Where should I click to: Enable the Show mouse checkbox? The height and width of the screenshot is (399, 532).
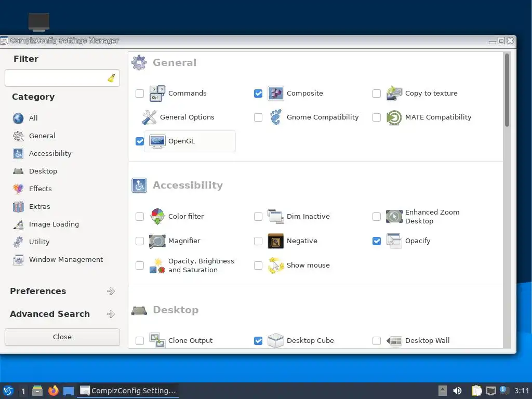point(258,265)
